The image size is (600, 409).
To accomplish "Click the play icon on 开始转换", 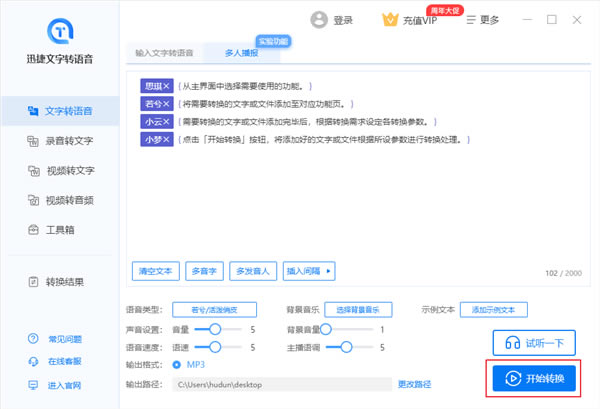I will (x=513, y=379).
